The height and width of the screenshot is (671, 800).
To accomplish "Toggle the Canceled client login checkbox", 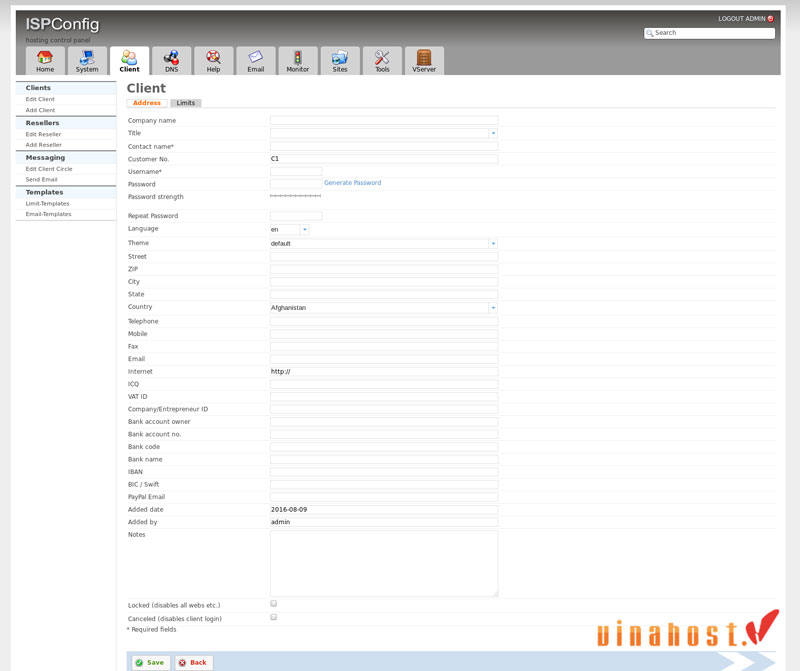I will (273, 617).
